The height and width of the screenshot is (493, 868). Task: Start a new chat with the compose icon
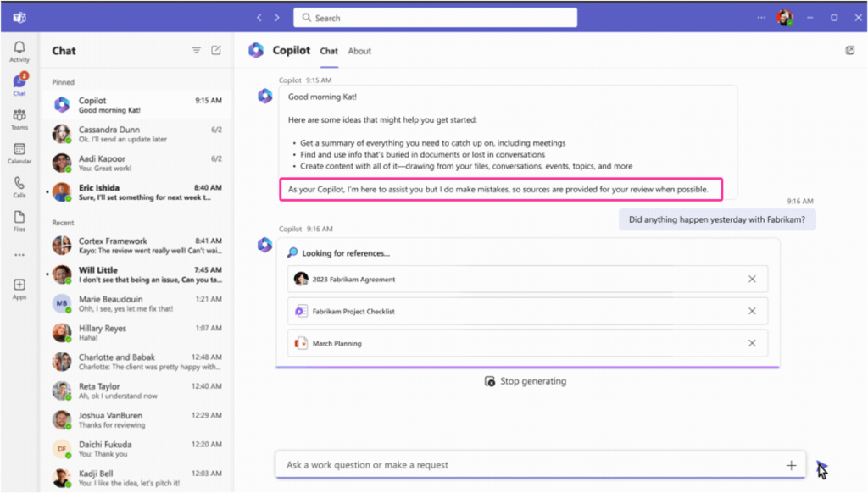(x=216, y=50)
